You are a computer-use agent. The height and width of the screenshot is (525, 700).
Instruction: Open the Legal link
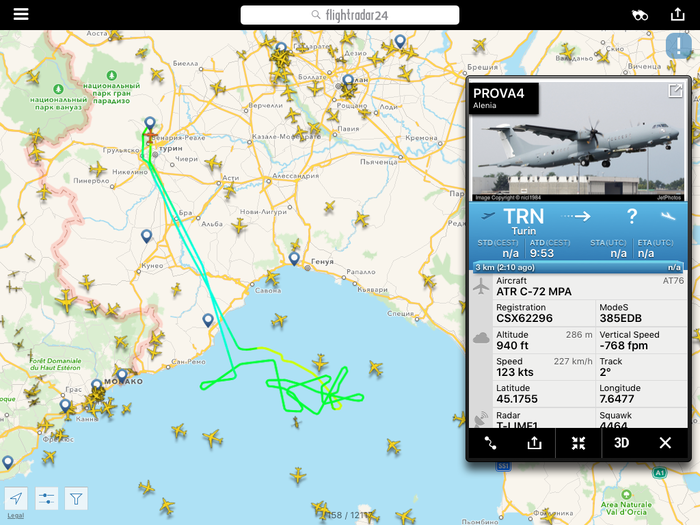click(16, 516)
